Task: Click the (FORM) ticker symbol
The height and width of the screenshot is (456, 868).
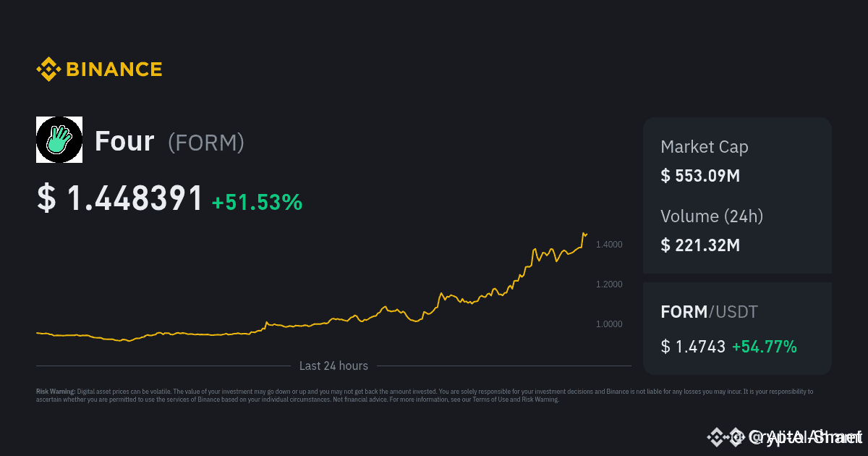Action: click(x=206, y=143)
